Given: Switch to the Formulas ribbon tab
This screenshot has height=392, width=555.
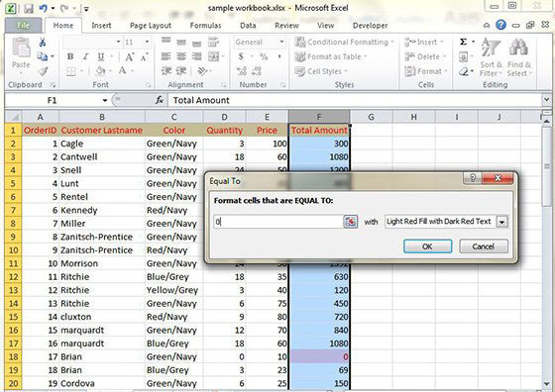Looking at the screenshot, I should pos(205,26).
